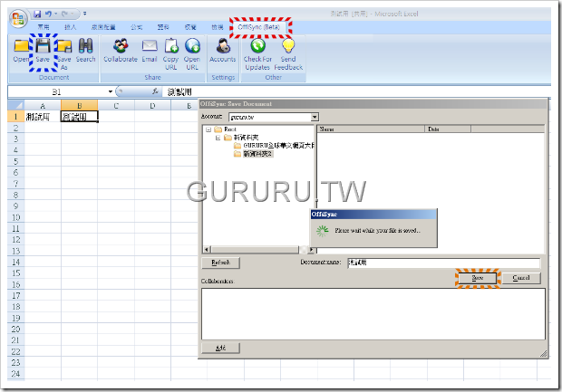This screenshot has height=392, width=562.
Task: Click the formula bar text 測試用
Action: 179,92
